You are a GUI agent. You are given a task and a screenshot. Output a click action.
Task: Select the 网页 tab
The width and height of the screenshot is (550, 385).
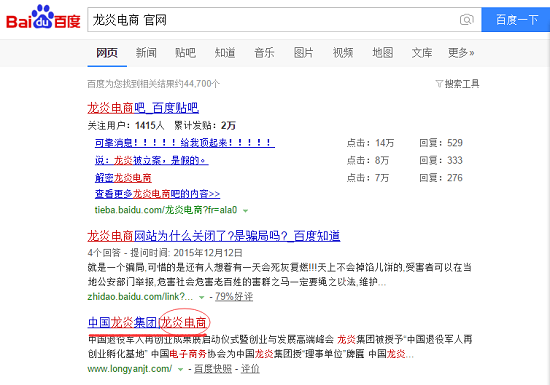click(107, 53)
